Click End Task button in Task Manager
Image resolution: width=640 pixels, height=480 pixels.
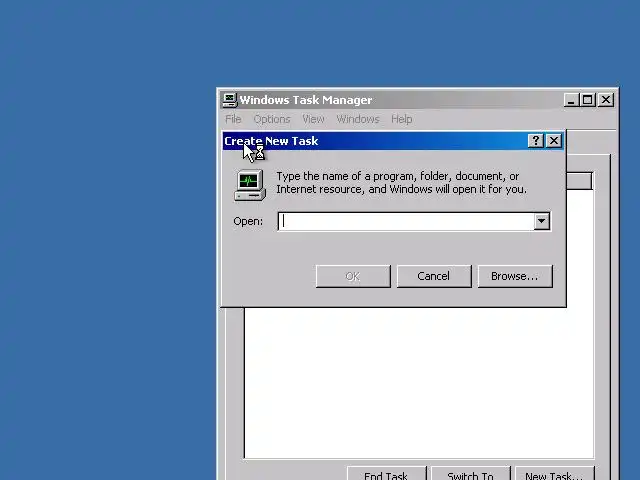386,473
